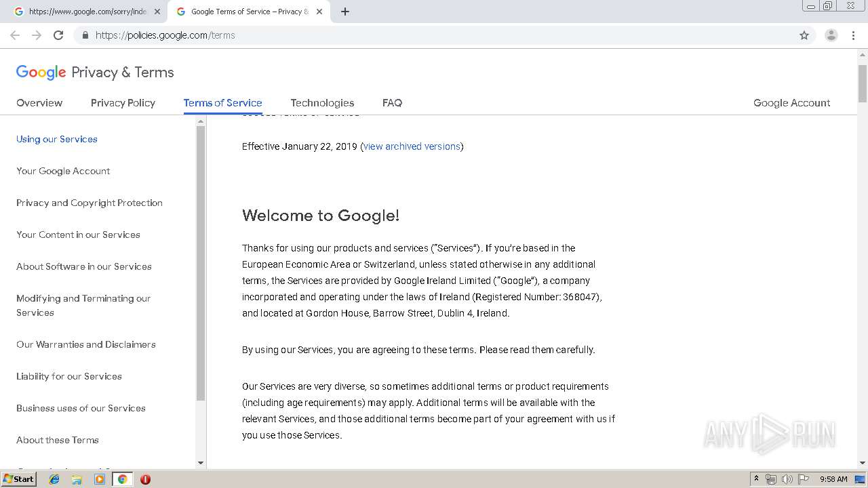Open Our Warranties and Disclaimers section
The image size is (868, 488).
click(x=86, y=344)
